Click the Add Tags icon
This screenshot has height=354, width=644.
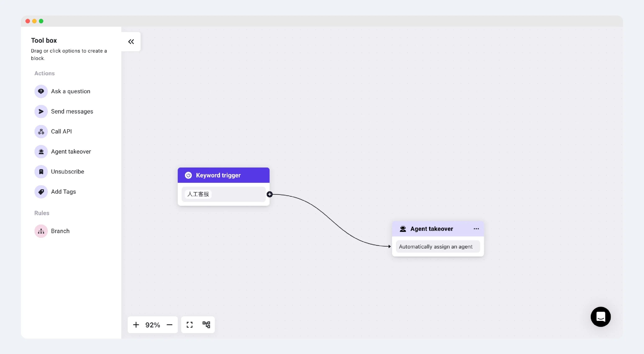click(x=41, y=192)
